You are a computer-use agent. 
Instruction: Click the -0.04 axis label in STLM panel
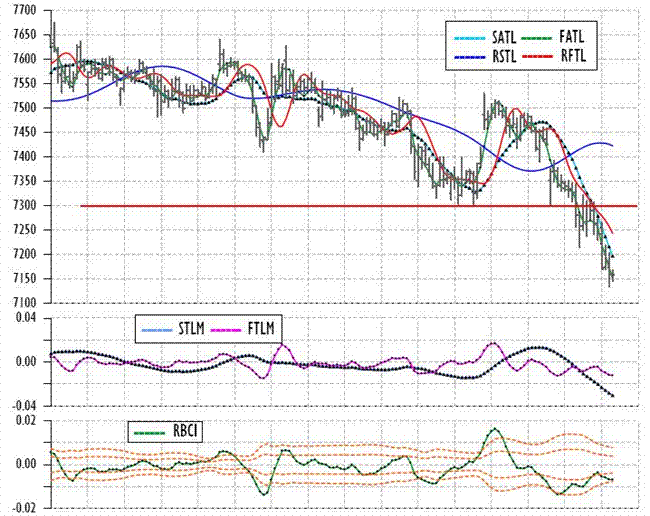pyautogui.click(x=24, y=406)
